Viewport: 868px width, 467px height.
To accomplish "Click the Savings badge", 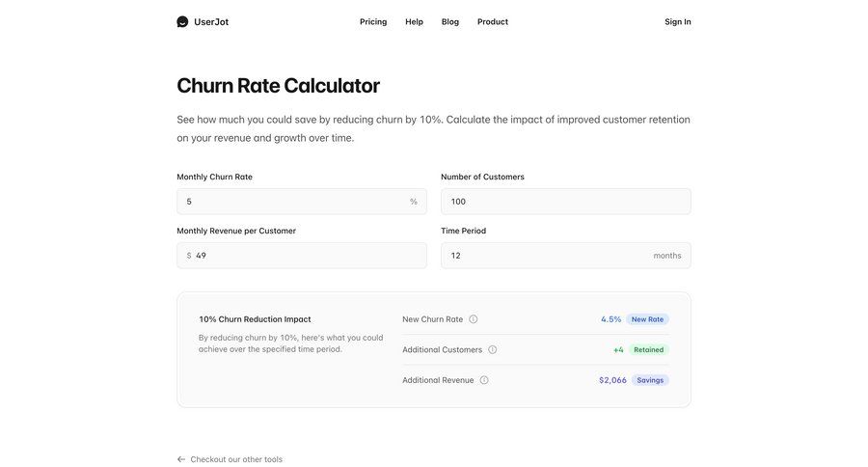I will (650, 380).
